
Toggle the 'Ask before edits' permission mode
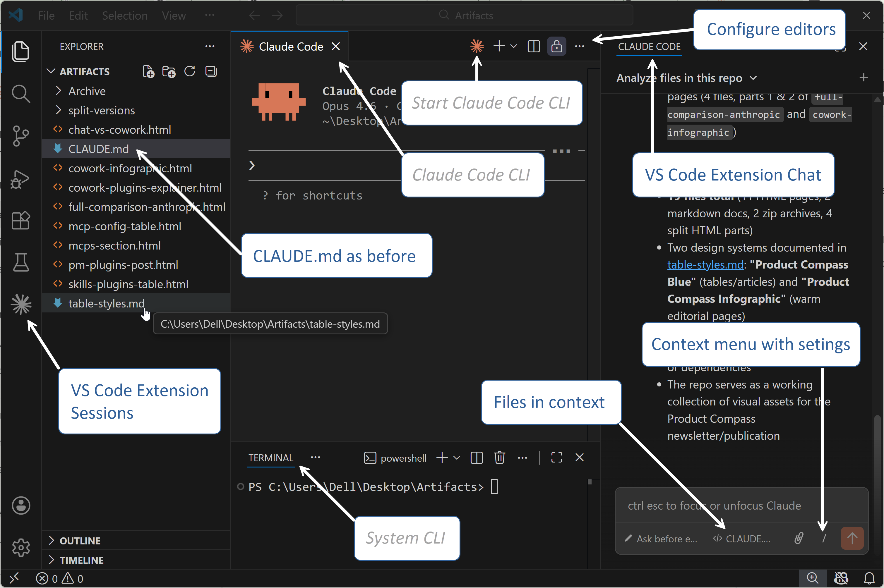coord(661,539)
